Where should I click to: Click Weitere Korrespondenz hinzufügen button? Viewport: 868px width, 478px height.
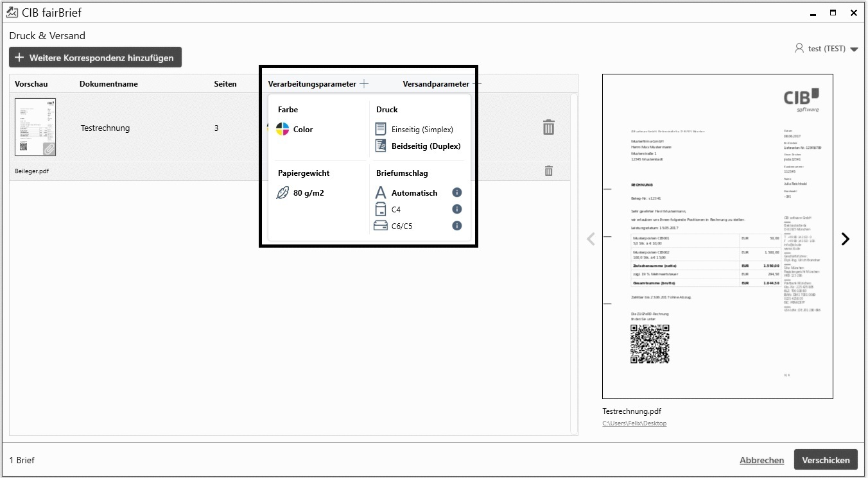point(96,57)
